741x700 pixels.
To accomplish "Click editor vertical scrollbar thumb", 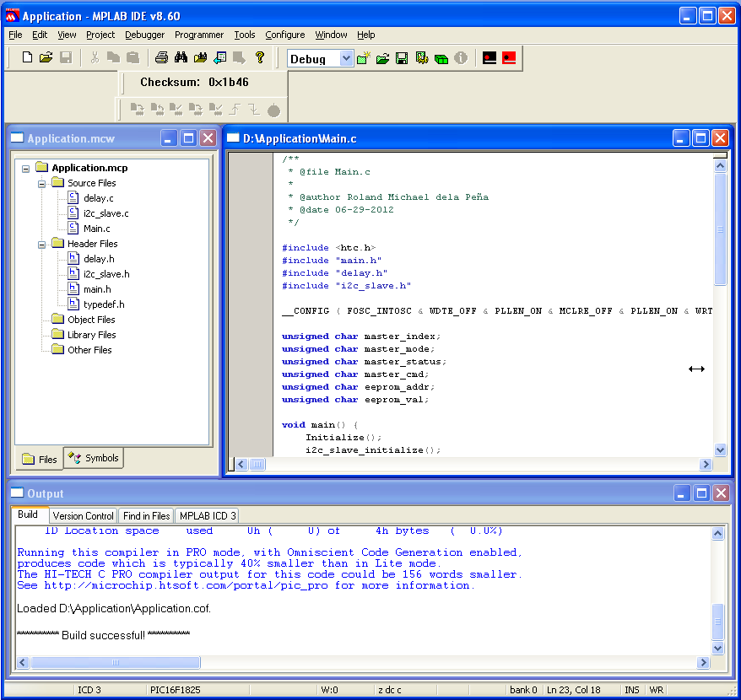I will (720, 229).
